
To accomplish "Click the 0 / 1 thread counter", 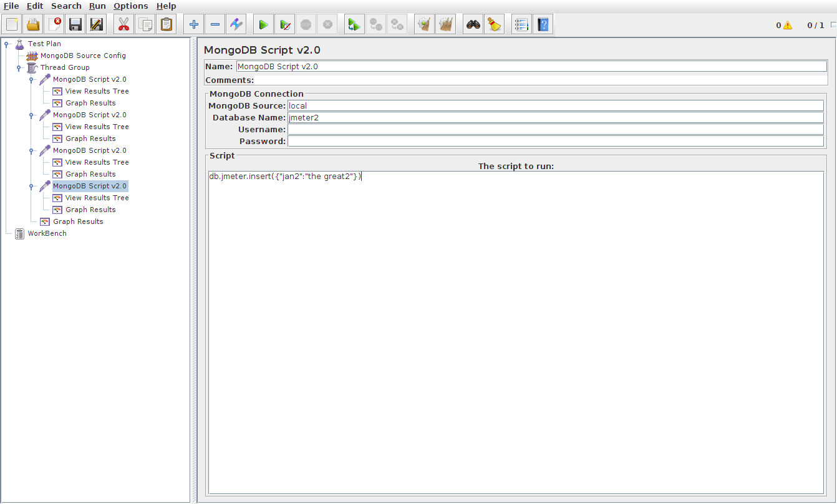I will click(x=815, y=26).
